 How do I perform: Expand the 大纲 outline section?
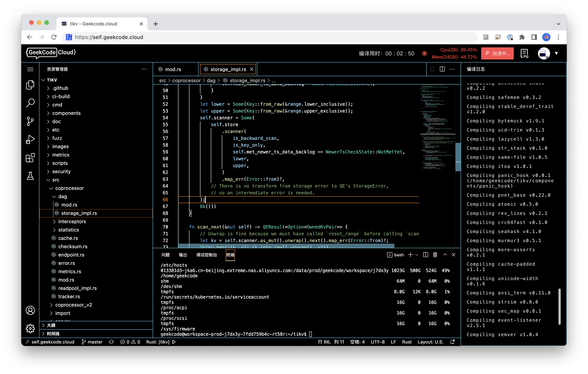(51, 325)
